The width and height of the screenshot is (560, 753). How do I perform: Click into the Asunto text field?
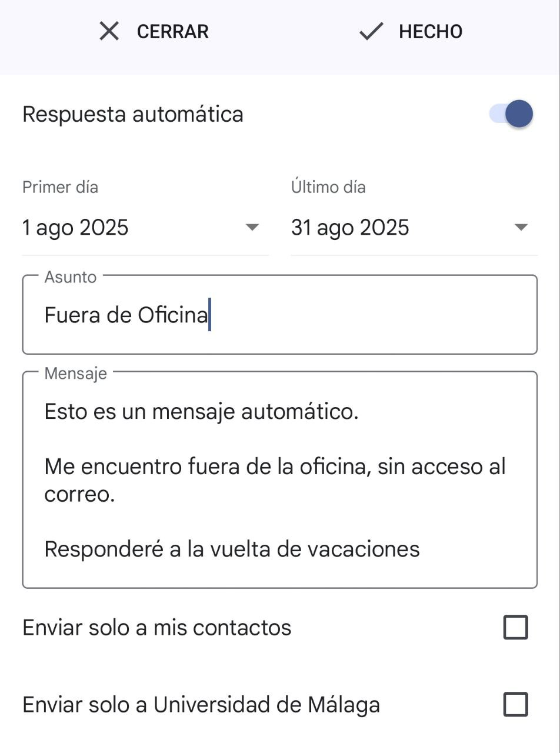pyautogui.click(x=280, y=315)
